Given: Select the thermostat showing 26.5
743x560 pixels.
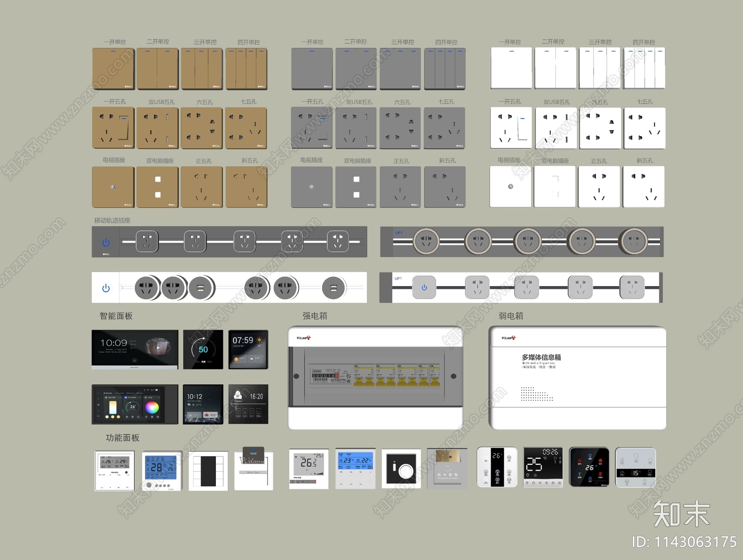Looking at the screenshot, I should point(309,469).
